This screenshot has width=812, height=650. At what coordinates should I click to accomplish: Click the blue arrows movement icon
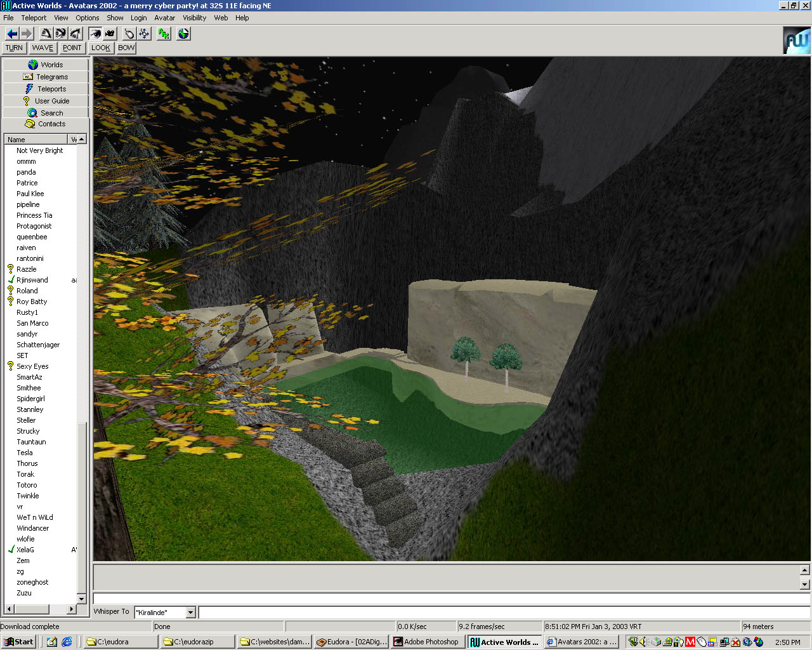(x=144, y=34)
